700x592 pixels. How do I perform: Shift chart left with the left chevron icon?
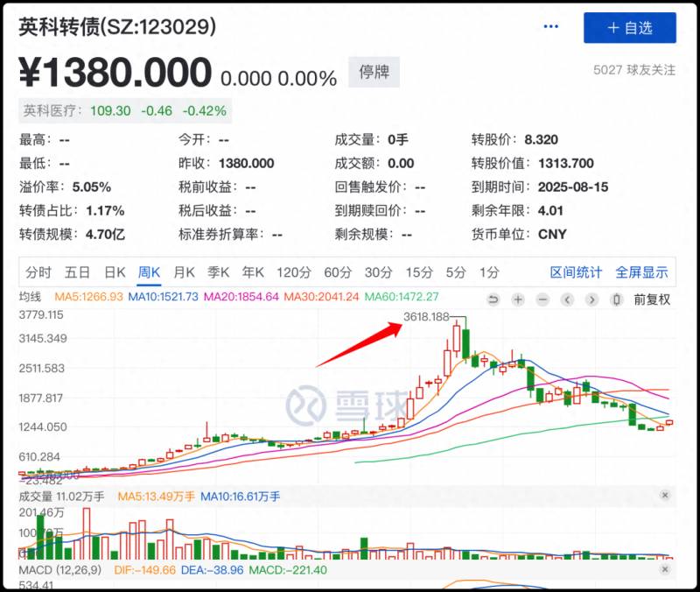click(x=567, y=300)
